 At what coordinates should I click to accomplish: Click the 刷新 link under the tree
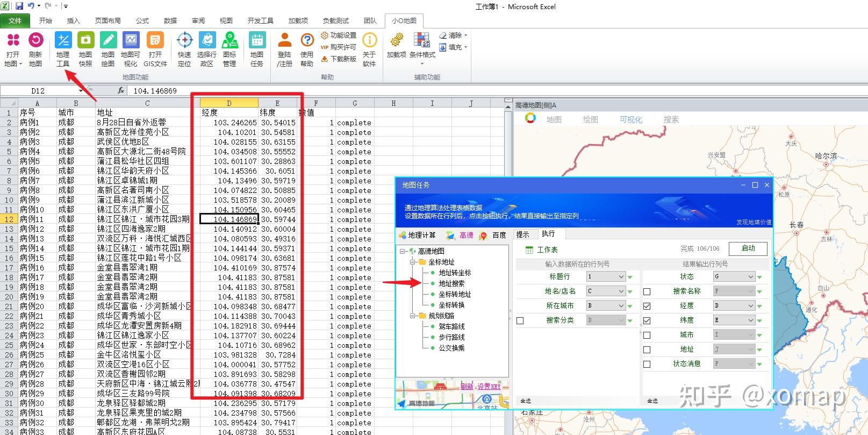pos(467,387)
